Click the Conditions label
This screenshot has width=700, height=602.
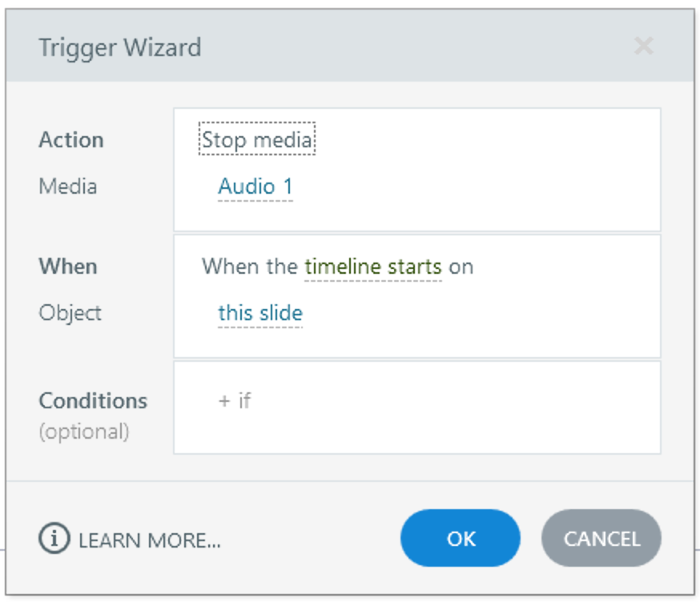93,400
